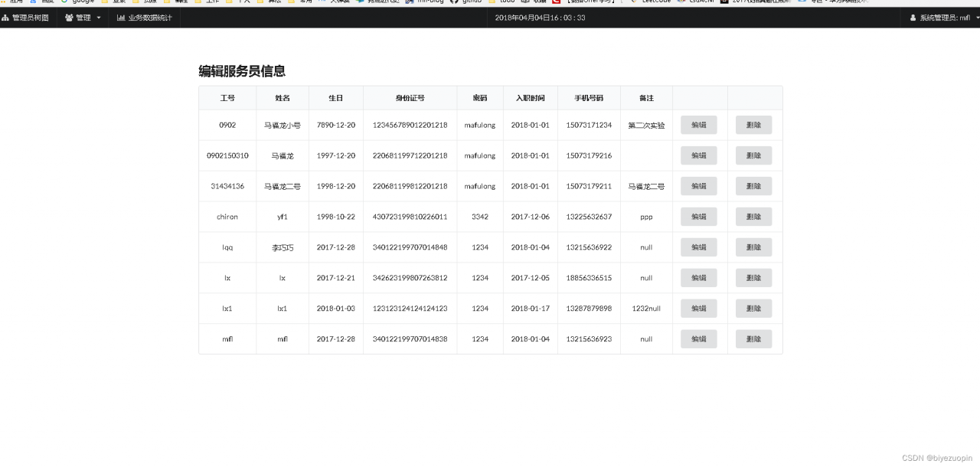980x467 pixels.
Task: Click the 密码 column header
Action: click(x=480, y=98)
